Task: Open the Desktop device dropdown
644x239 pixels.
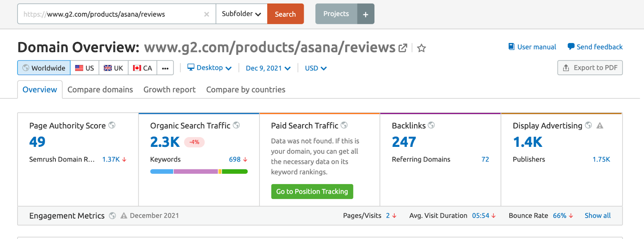Action: (210, 68)
